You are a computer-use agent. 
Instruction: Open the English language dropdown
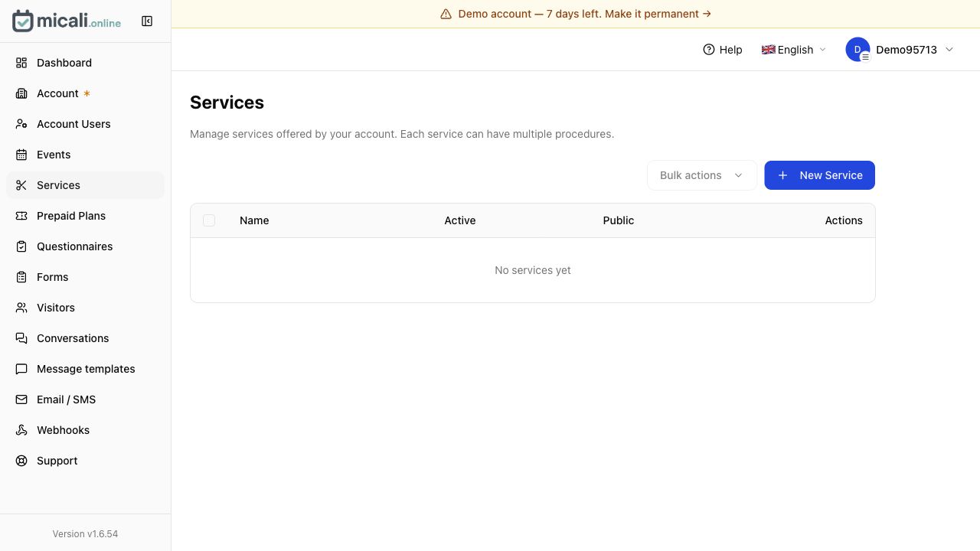coord(794,49)
